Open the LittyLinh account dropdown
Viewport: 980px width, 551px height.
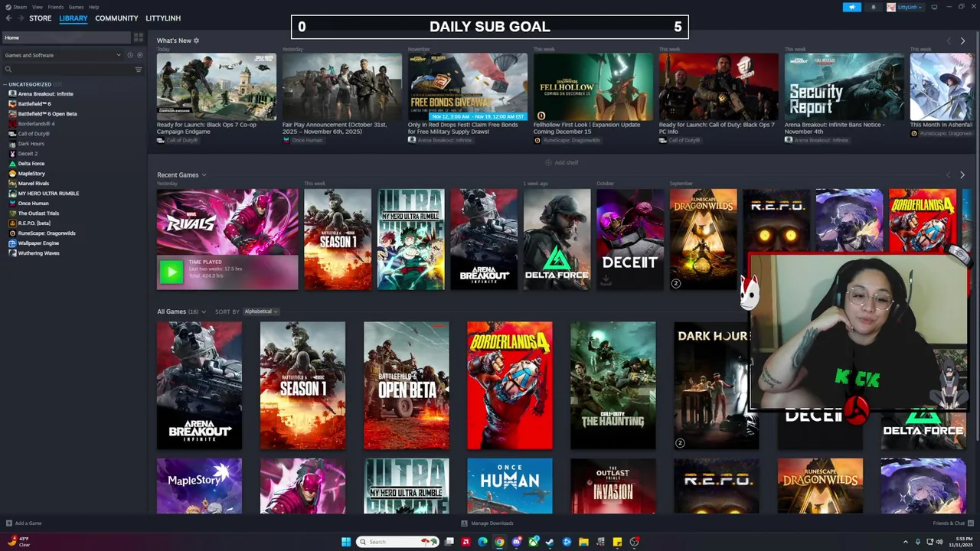click(906, 7)
